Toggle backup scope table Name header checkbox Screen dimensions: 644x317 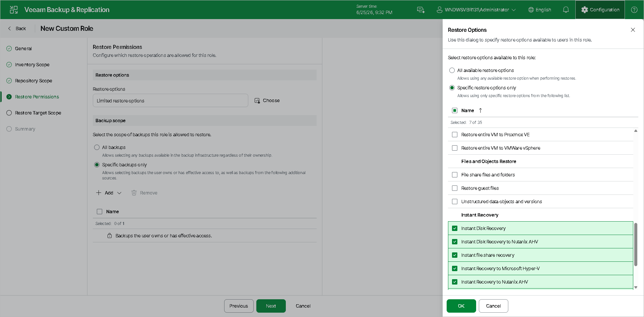[100, 212]
